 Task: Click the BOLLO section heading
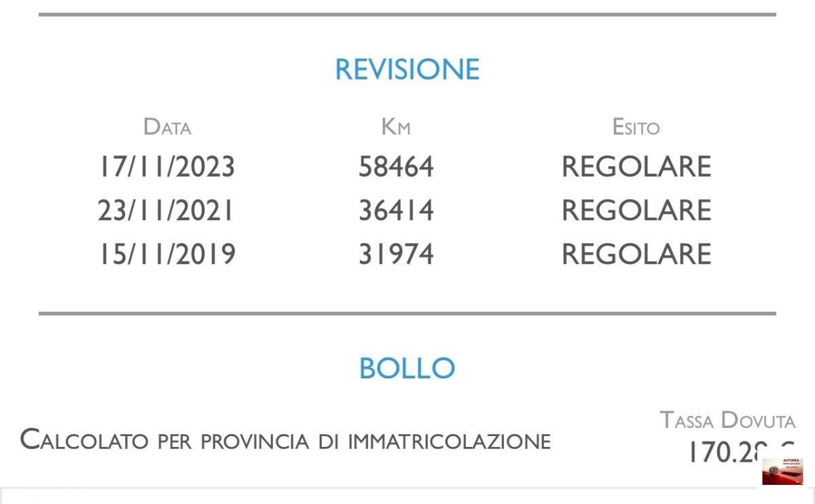[x=407, y=368]
